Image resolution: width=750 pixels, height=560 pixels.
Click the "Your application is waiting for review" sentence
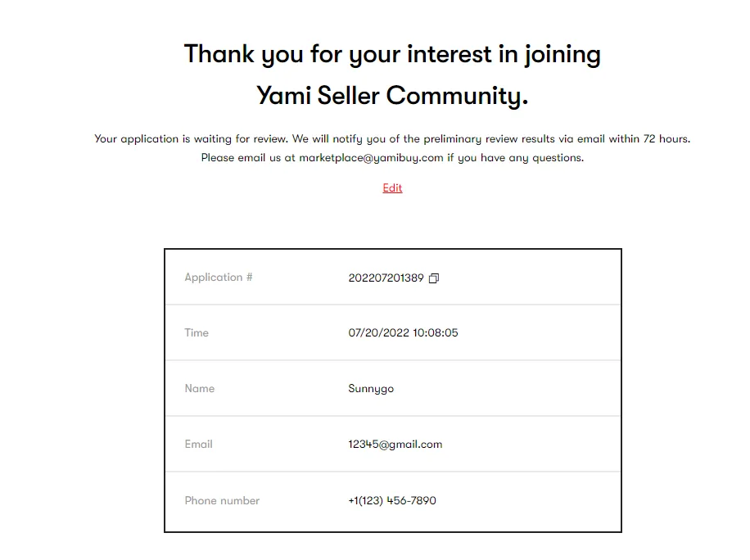coord(192,139)
